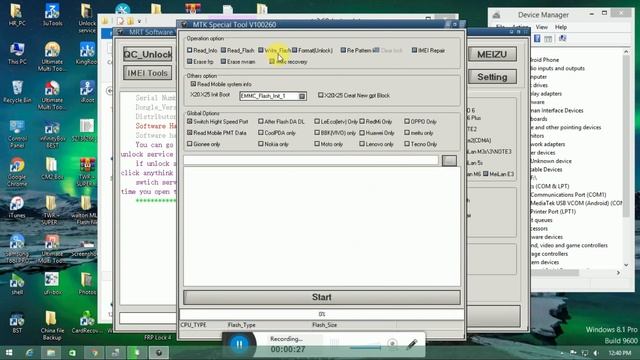Viewport: 640px width, 360px height.
Task: Open the HR_PC folder on desktop
Action: [x=17, y=14]
